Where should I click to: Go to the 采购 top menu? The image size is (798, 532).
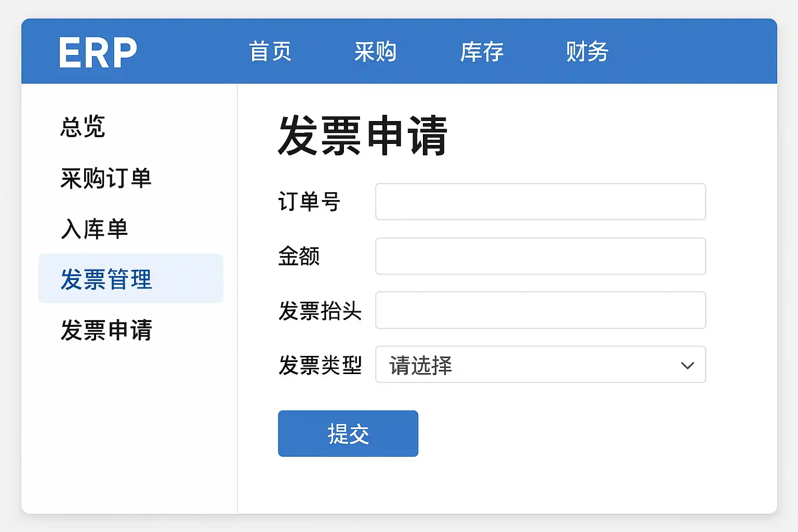(375, 52)
